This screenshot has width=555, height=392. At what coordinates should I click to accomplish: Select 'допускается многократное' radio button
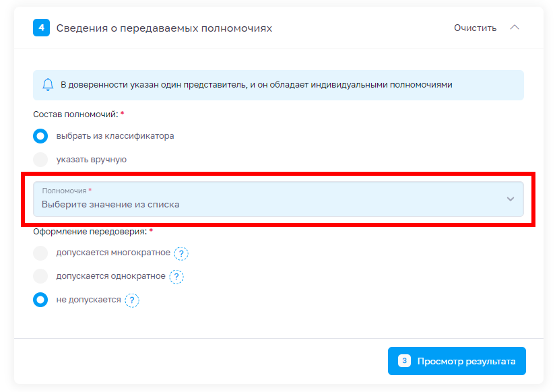coord(41,253)
